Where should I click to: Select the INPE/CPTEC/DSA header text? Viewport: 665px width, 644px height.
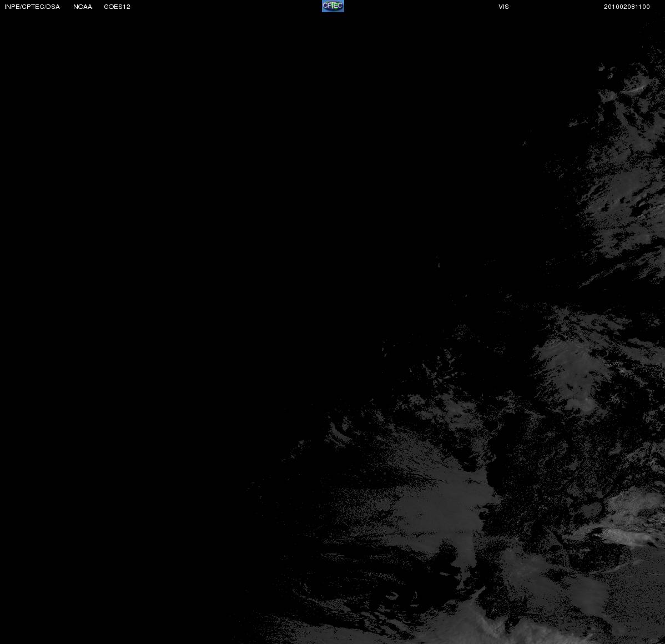[32, 7]
